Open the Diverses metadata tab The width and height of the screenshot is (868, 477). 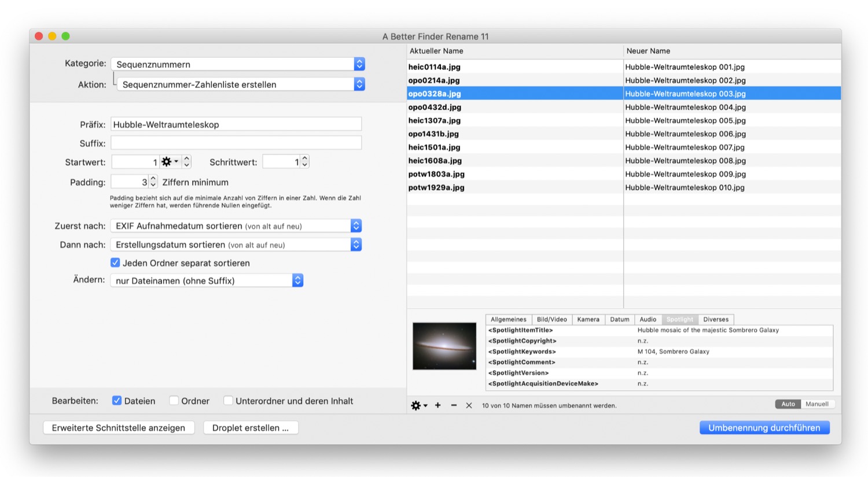(716, 319)
